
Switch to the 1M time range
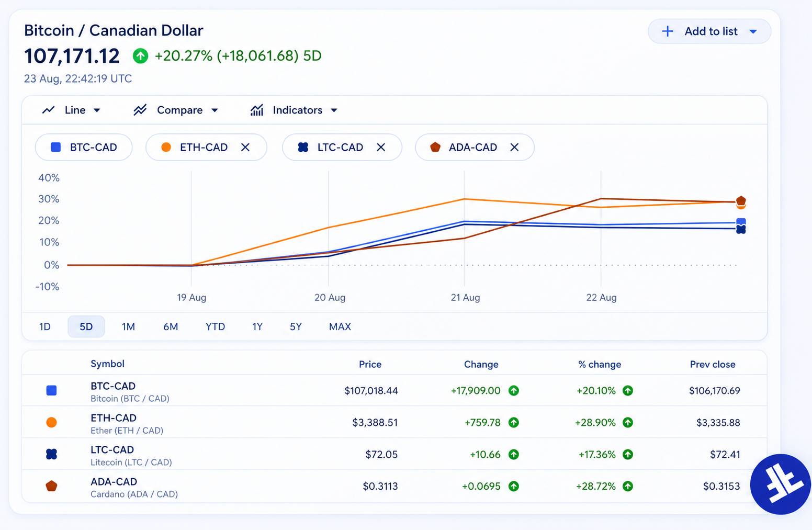click(128, 326)
